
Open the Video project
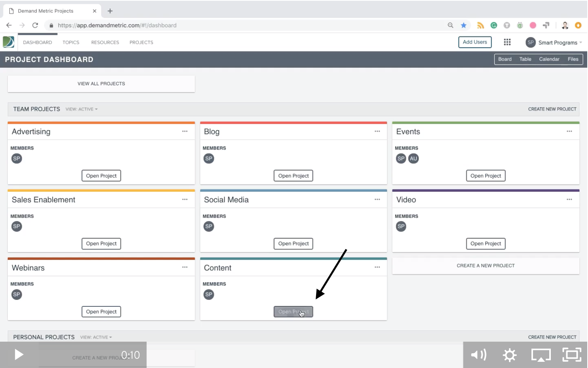pyautogui.click(x=486, y=244)
